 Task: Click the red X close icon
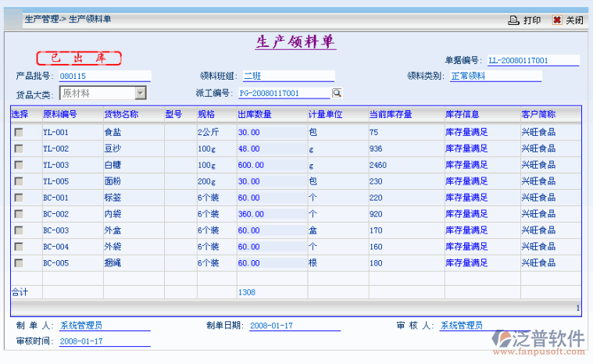pos(556,20)
